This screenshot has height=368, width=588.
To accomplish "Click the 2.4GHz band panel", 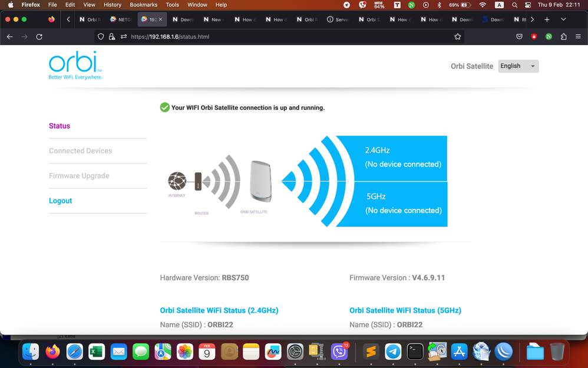I will 401,158.
